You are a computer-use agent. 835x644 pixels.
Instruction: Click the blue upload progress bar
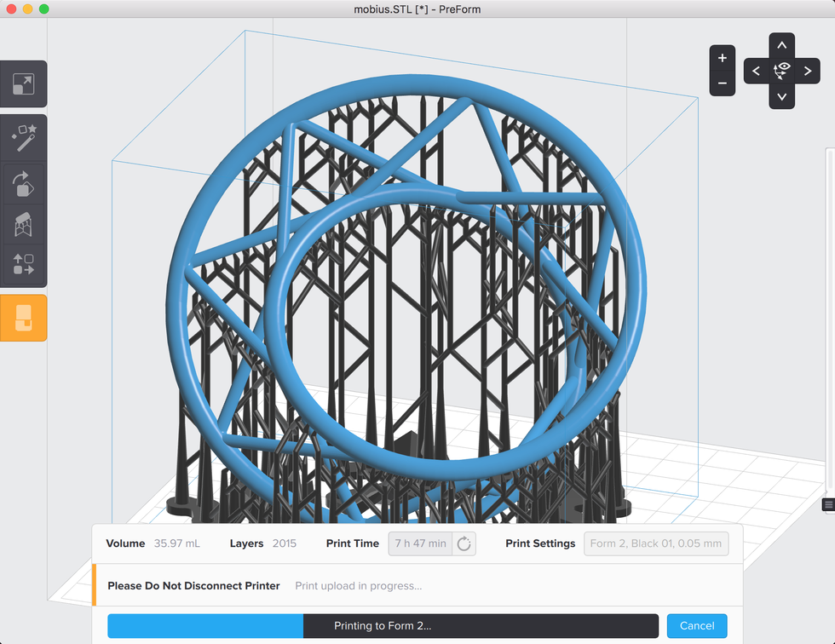click(x=204, y=625)
